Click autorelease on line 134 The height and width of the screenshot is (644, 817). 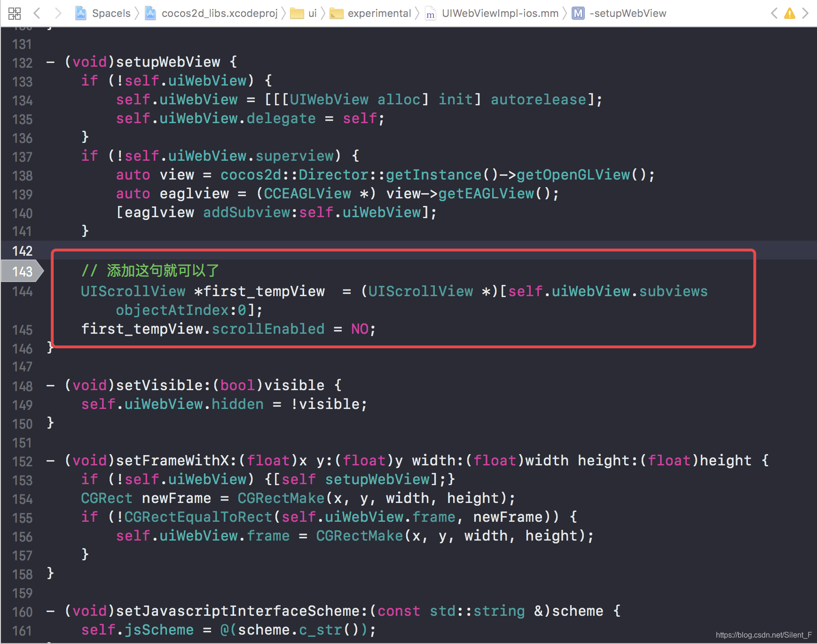pyautogui.click(x=539, y=99)
